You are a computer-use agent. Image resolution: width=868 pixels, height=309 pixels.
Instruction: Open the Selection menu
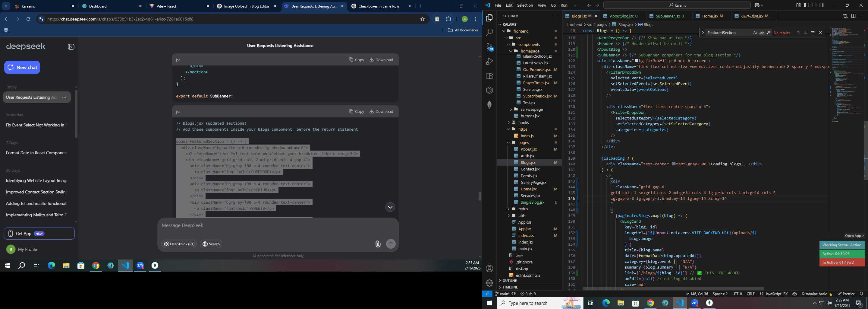click(x=525, y=5)
